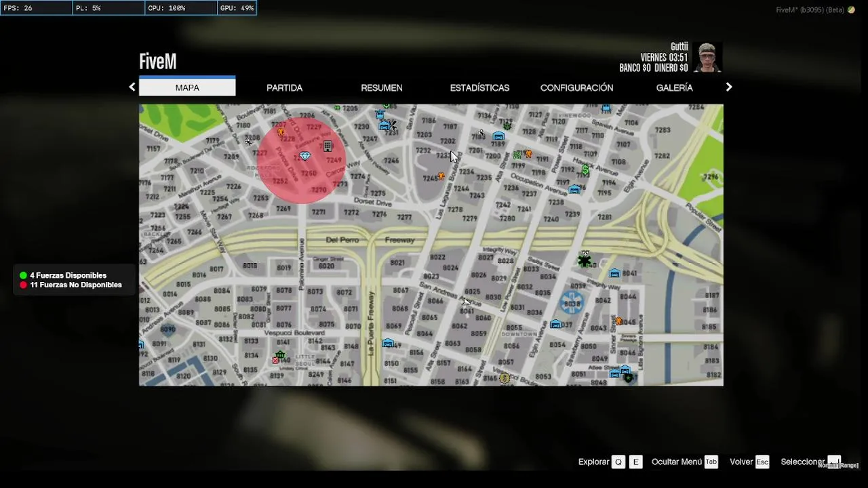Click the blue blip near Vinewood label

pyautogui.click(x=606, y=108)
